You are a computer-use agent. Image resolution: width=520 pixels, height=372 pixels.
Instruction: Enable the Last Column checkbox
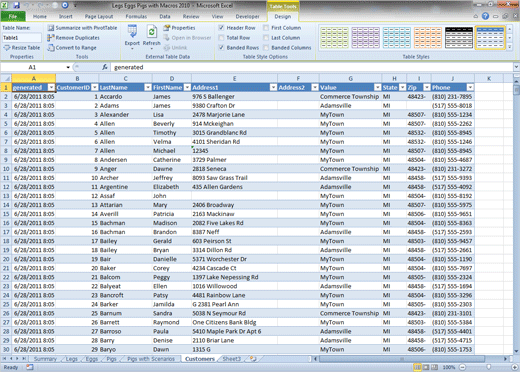266,38
